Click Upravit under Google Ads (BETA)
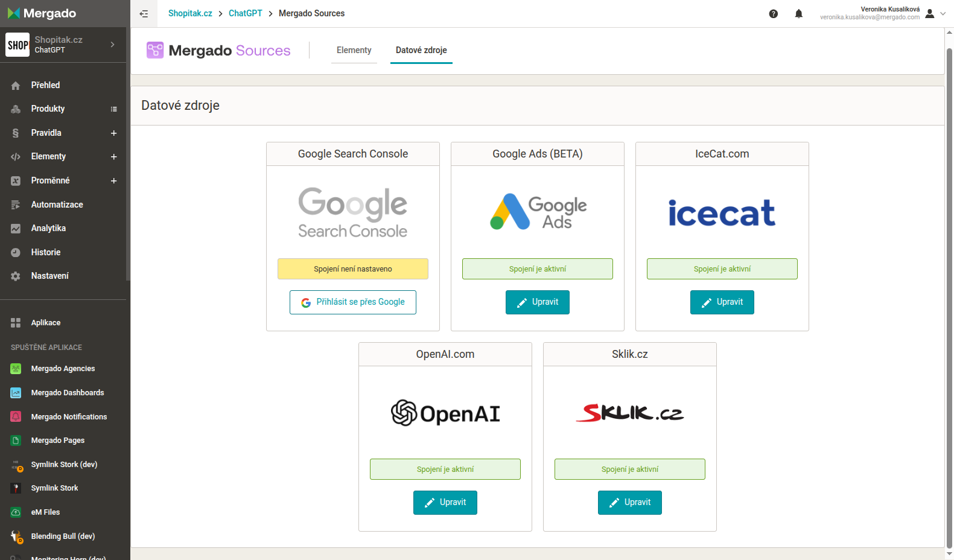The height and width of the screenshot is (560, 954). pos(538,302)
